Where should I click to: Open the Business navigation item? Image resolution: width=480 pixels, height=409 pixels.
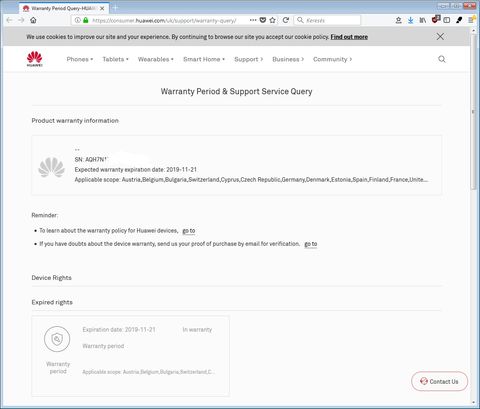pyautogui.click(x=288, y=59)
